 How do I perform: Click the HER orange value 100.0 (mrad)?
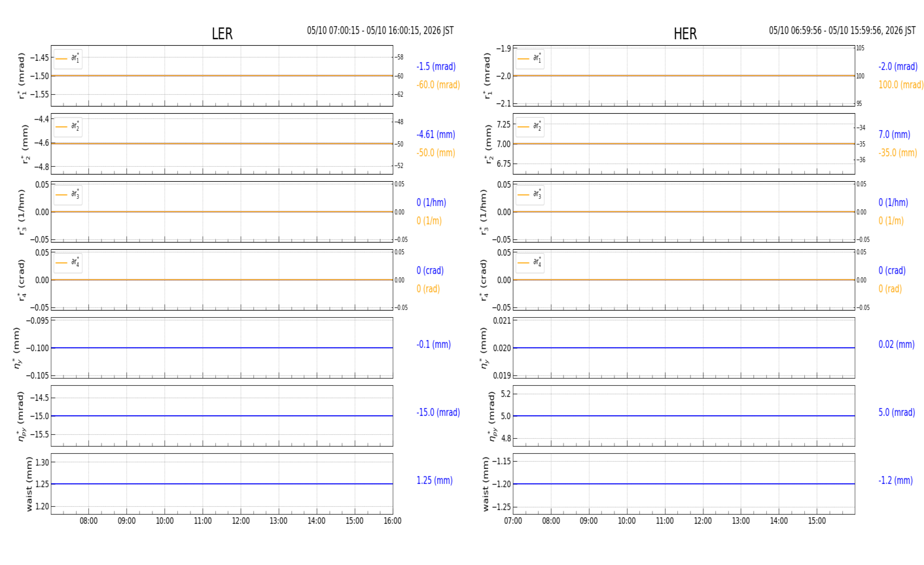point(901,85)
